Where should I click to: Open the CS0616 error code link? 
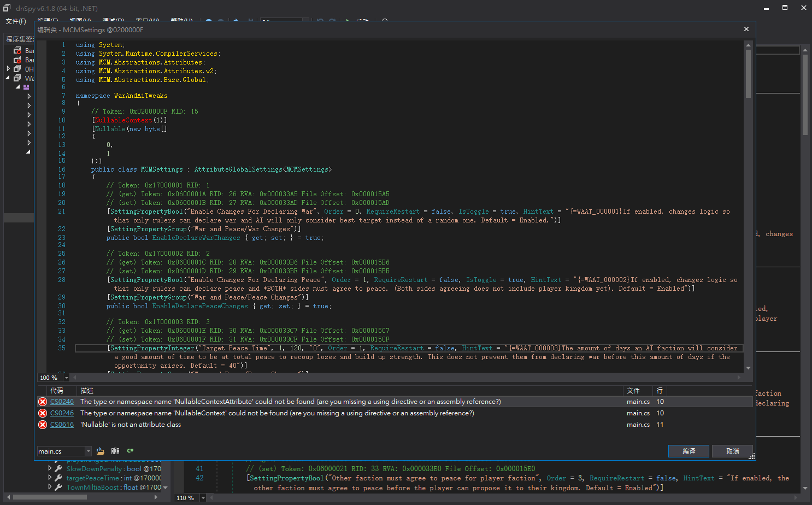[x=62, y=425]
